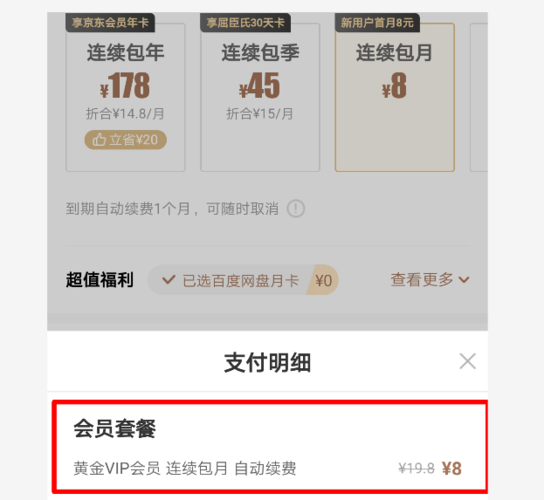Expand the 查看更多 chevron
The width and height of the screenshot is (544, 500).
pos(464,280)
